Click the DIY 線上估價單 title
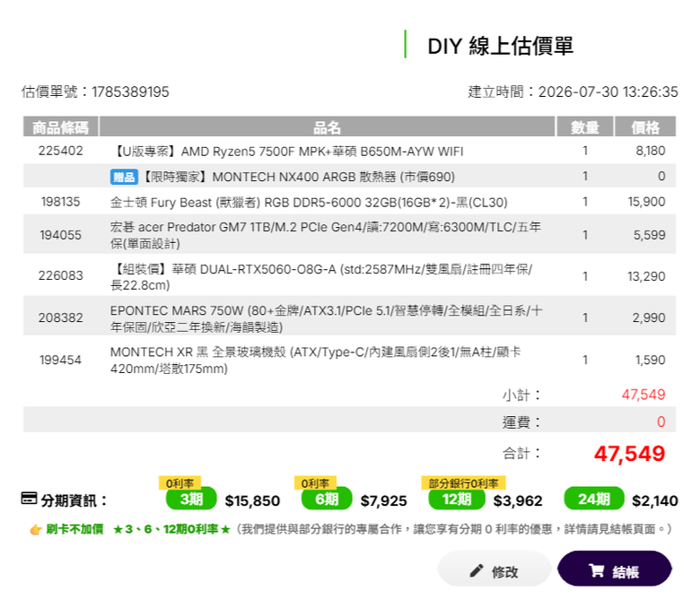Viewport: 700px width, 608px height. [500, 46]
